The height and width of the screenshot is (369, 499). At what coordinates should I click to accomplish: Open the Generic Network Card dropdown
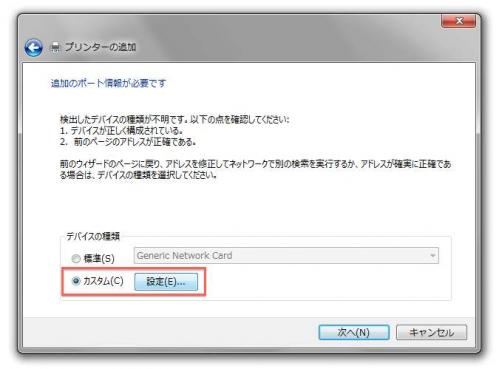(x=286, y=256)
